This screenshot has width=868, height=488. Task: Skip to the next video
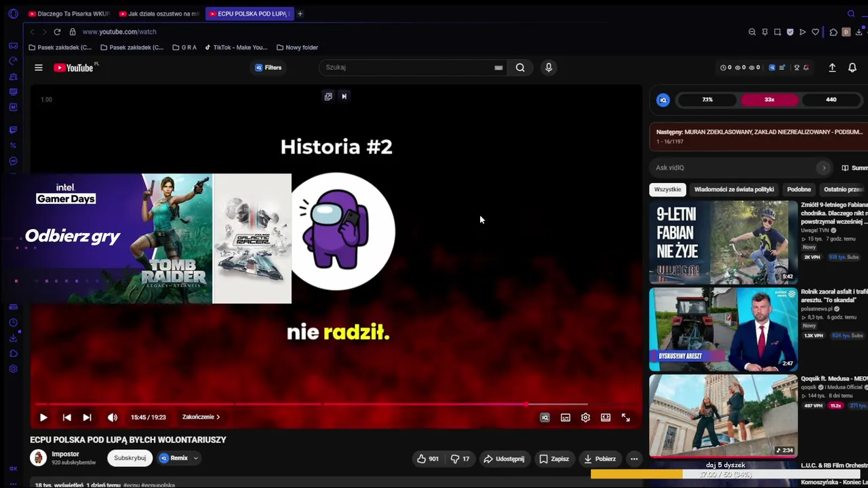pyautogui.click(x=87, y=418)
